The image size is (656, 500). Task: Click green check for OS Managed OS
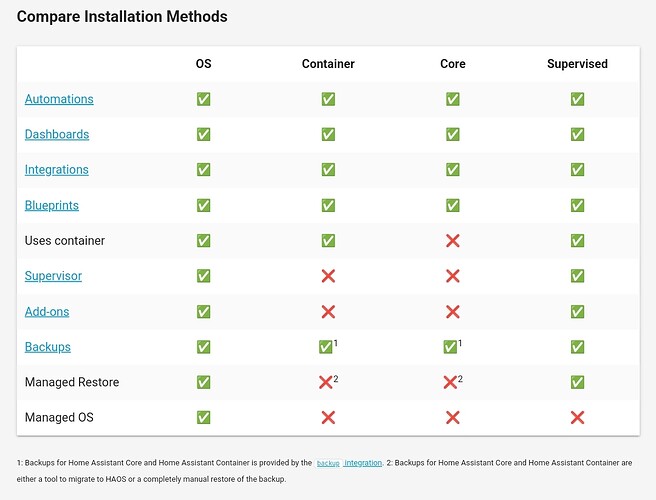pos(203,418)
